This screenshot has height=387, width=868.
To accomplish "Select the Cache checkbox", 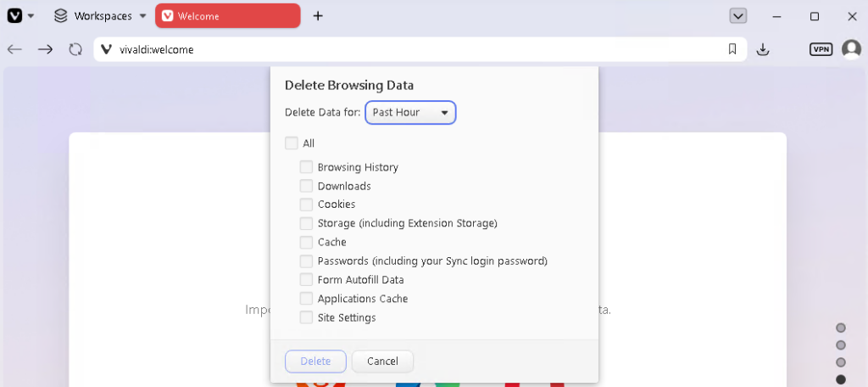I will click(306, 242).
